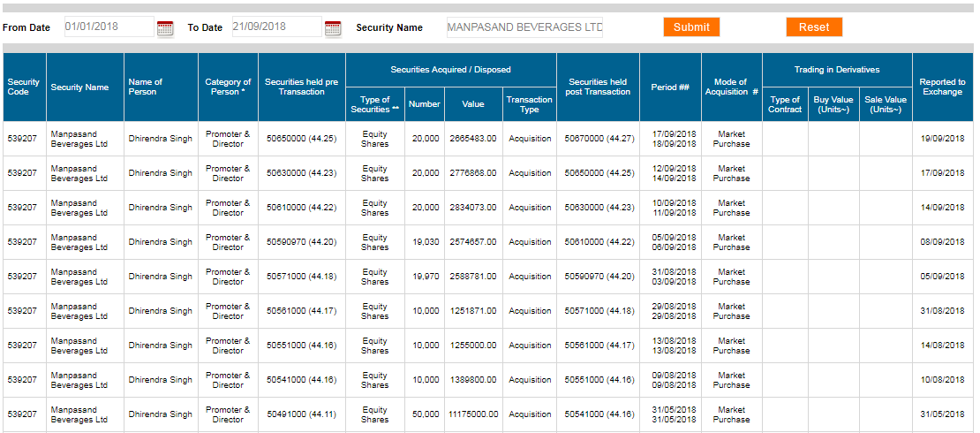Click the 11175000.00 value cell
This screenshot has height=433, width=980.
pos(472,414)
